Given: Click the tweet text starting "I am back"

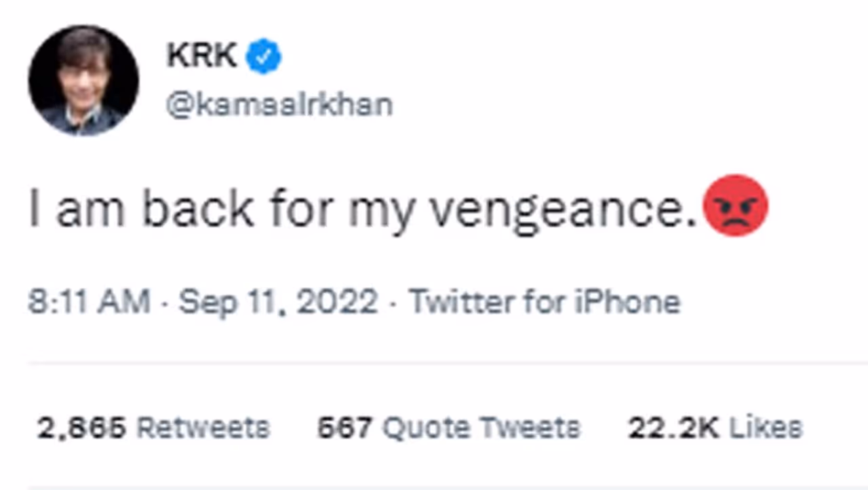Looking at the screenshot, I should (363, 209).
